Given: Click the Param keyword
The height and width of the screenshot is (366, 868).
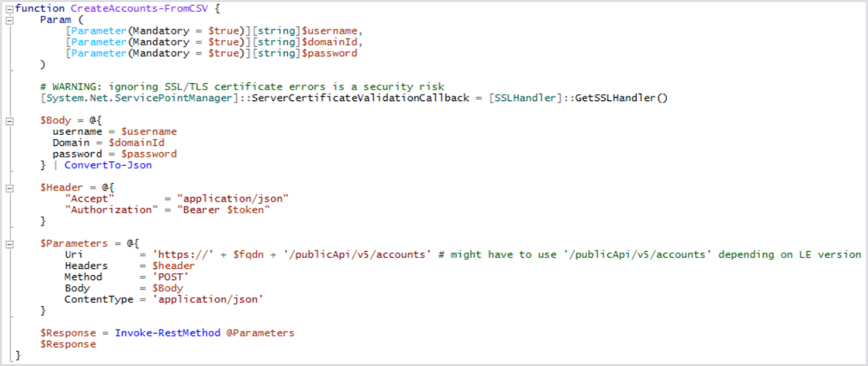Looking at the screenshot, I should click(55, 20).
